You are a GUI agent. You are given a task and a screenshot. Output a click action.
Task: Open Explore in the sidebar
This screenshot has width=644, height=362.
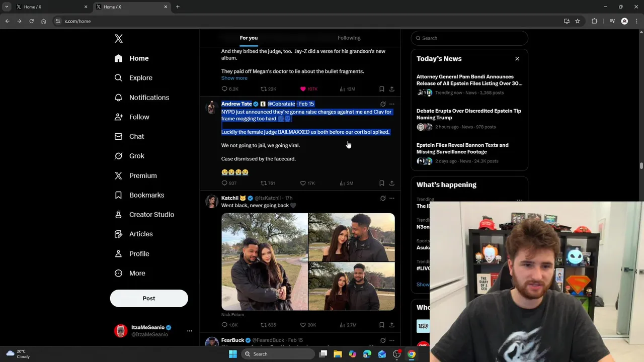coord(133,78)
